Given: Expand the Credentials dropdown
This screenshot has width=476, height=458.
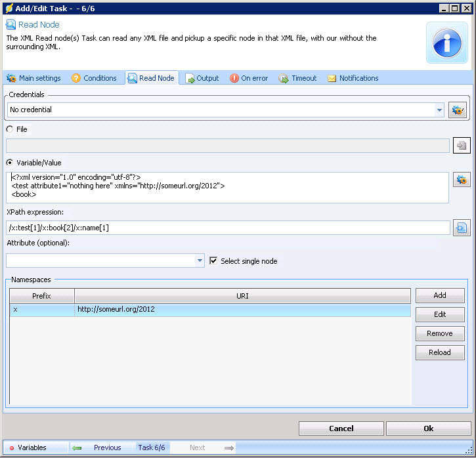Looking at the screenshot, I should click(439, 110).
